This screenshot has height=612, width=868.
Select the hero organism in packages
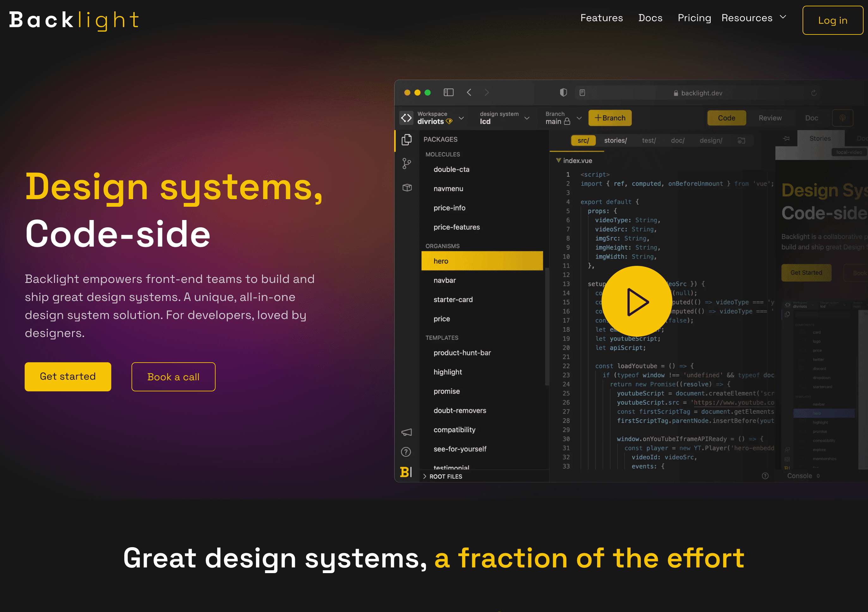coord(482,261)
